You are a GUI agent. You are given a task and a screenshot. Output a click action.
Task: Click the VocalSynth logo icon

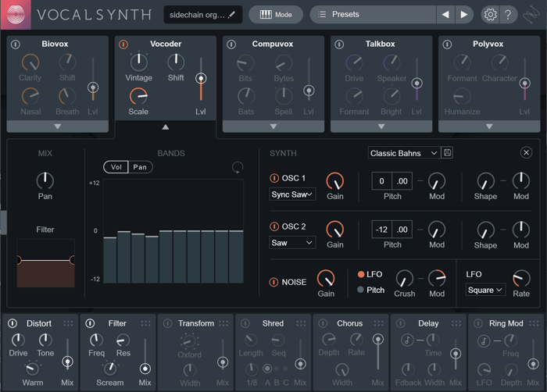[16, 15]
